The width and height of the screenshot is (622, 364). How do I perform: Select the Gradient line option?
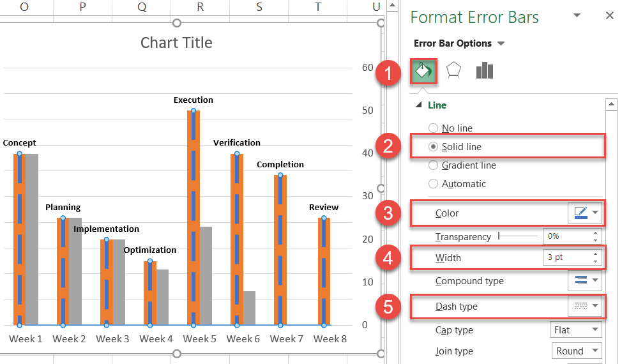[x=462, y=165]
